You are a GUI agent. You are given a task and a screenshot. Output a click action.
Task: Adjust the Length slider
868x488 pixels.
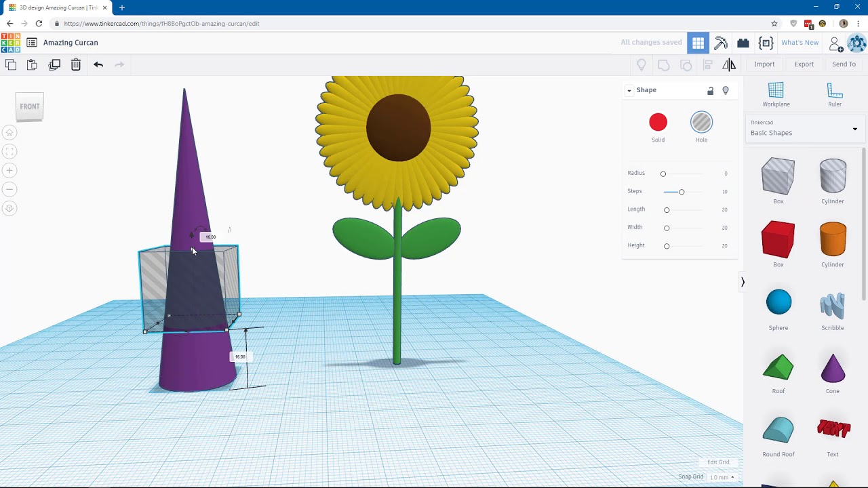tap(667, 210)
